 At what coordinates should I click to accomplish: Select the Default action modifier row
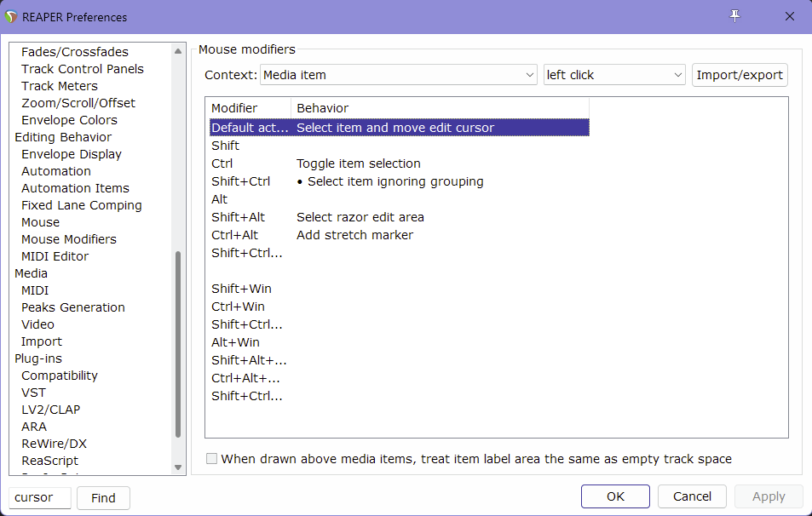coord(400,128)
